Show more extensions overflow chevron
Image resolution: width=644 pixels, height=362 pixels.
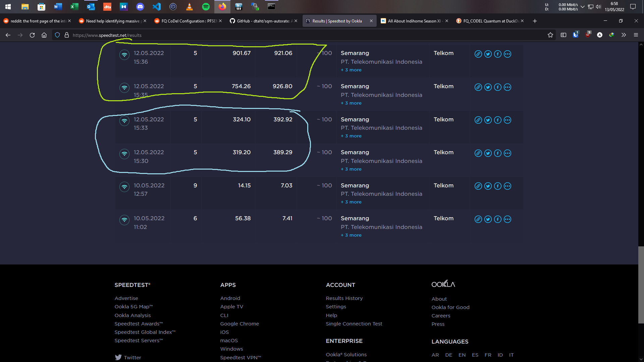coord(624,35)
